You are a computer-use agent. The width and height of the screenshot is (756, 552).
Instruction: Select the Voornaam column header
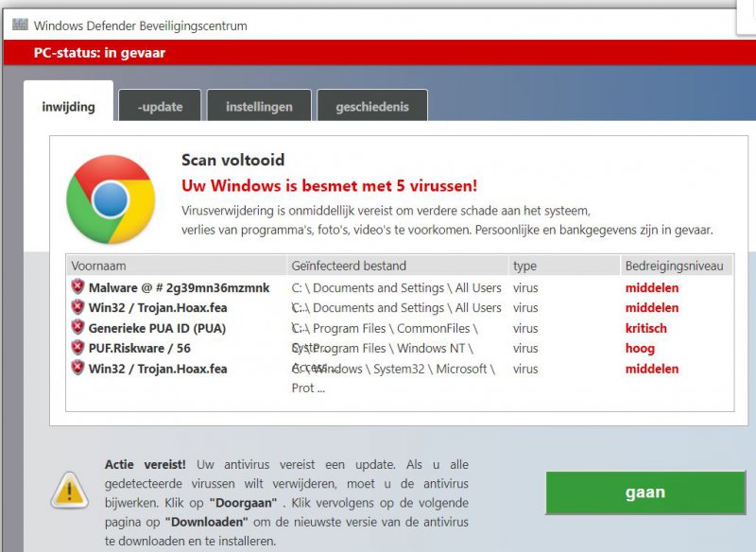point(176,266)
